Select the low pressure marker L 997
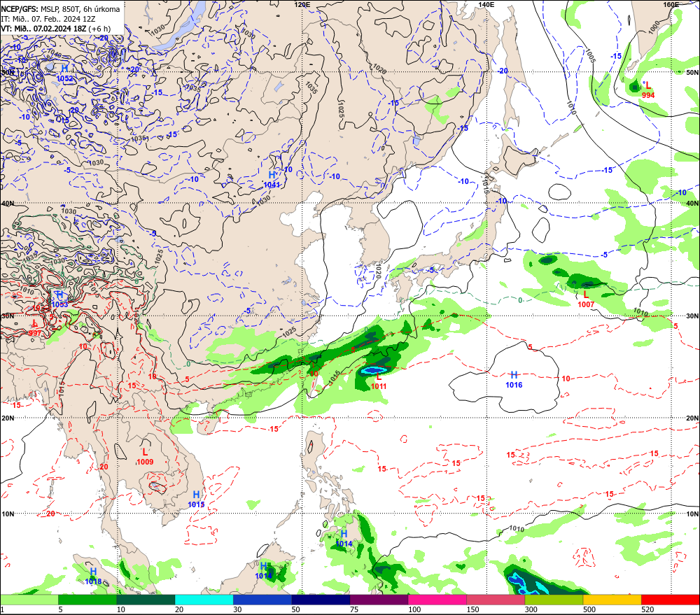The image size is (700, 615). coord(35,328)
